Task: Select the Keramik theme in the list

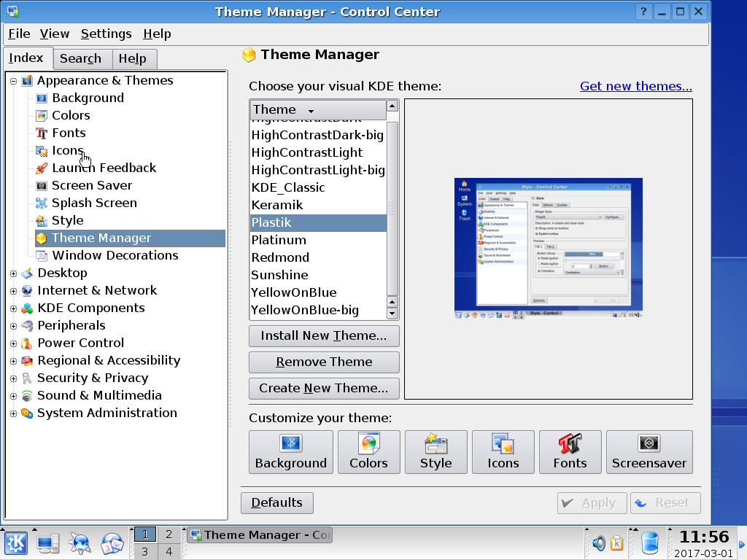Action: pos(318,205)
